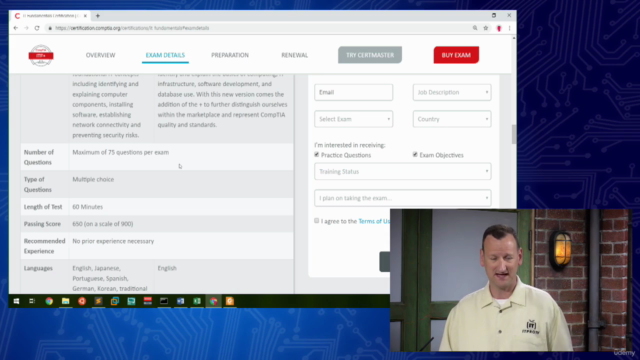
Task: Open the orange app icon at the taskbar end
Action: coord(230,301)
